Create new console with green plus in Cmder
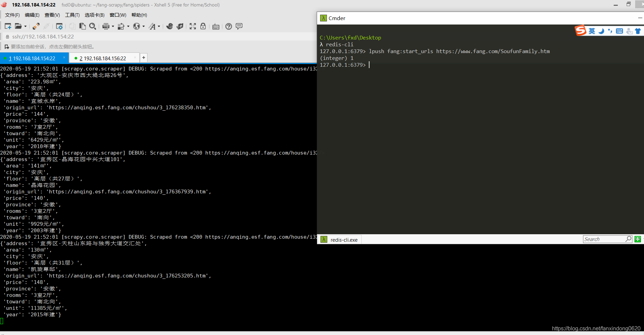Viewport: 644px width, 335px height. pos(638,239)
